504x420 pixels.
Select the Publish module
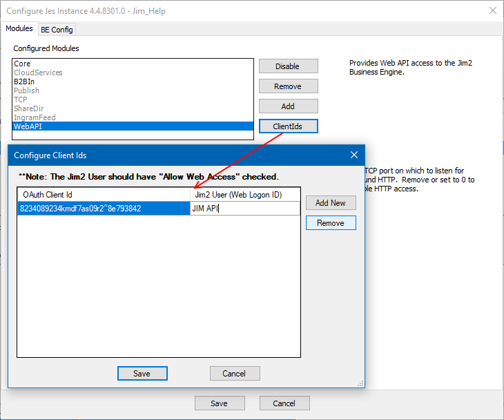[x=133, y=90]
